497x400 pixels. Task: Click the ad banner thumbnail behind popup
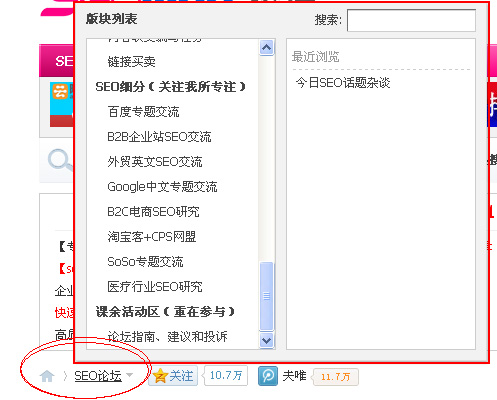click(62, 104)
